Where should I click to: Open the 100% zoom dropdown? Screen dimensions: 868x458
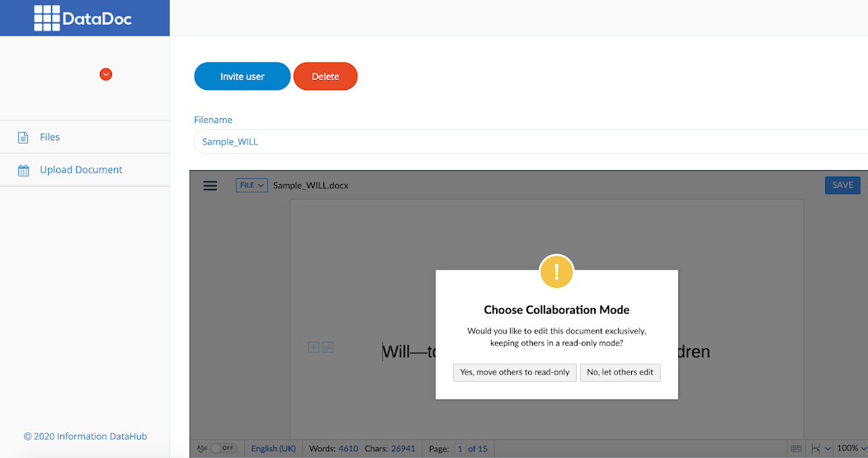point(851,448)
